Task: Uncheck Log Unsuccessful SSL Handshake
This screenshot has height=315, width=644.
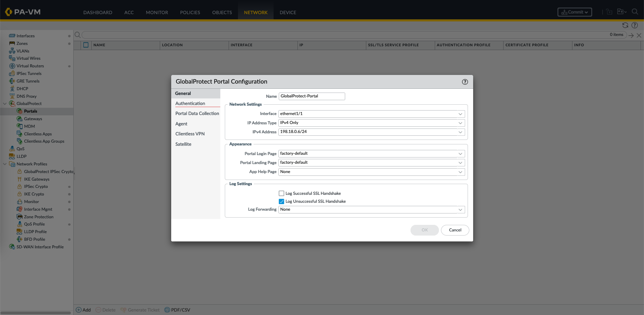Action: click(282, 201)
